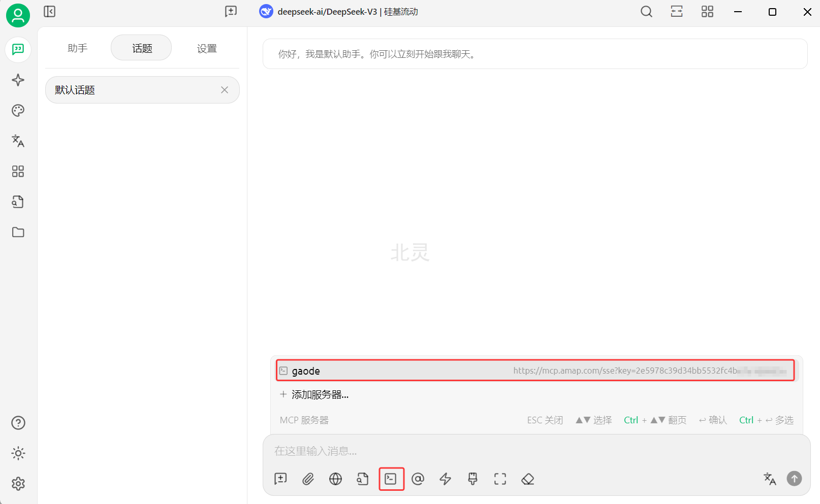Focus the message input field
The height and width of the screenshot is (504, 820).
[x=536, y=451]
